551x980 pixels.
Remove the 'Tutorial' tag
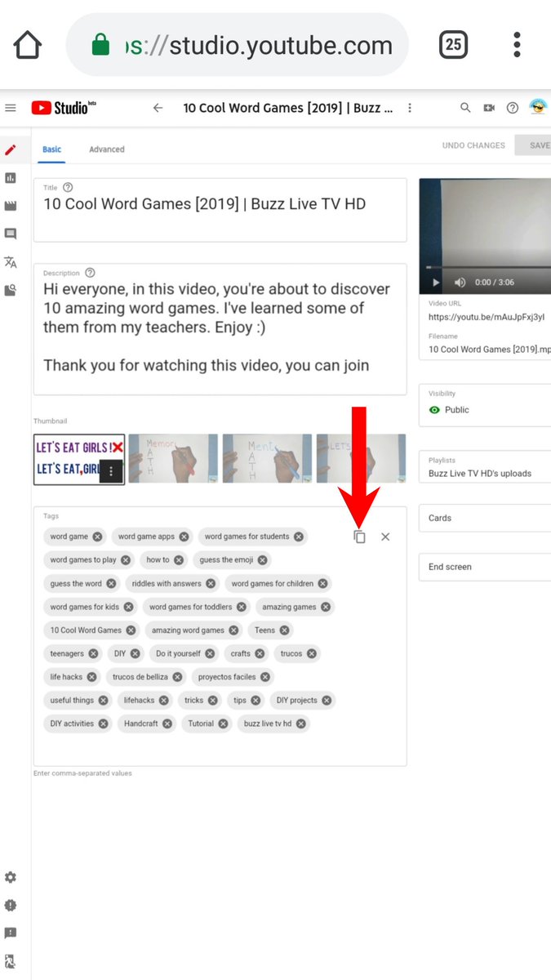223,724
